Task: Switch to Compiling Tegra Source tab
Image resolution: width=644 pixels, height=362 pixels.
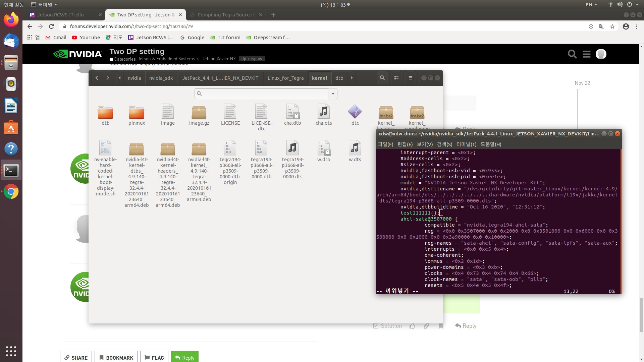Action: (x=226, y=15)
